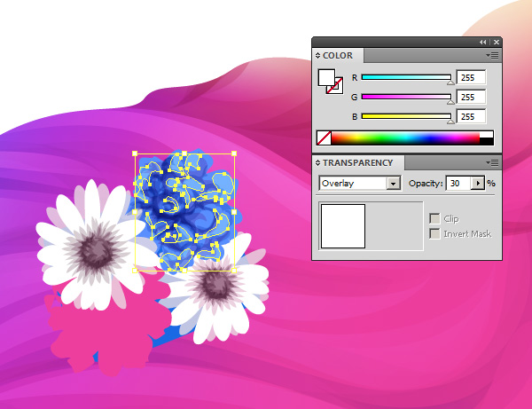The image size is (532, 409).
Task: Click the Fill color swatch
Action: coord(325,76)
